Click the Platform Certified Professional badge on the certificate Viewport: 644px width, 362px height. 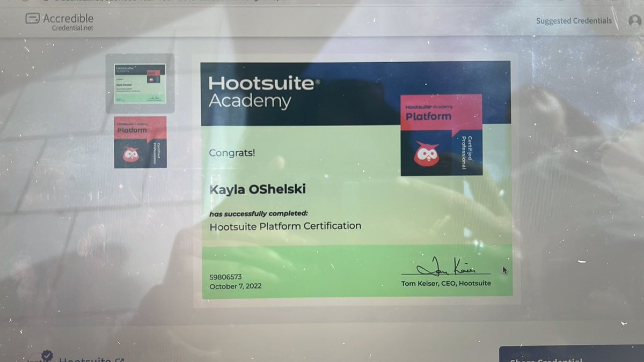point(441,135)
